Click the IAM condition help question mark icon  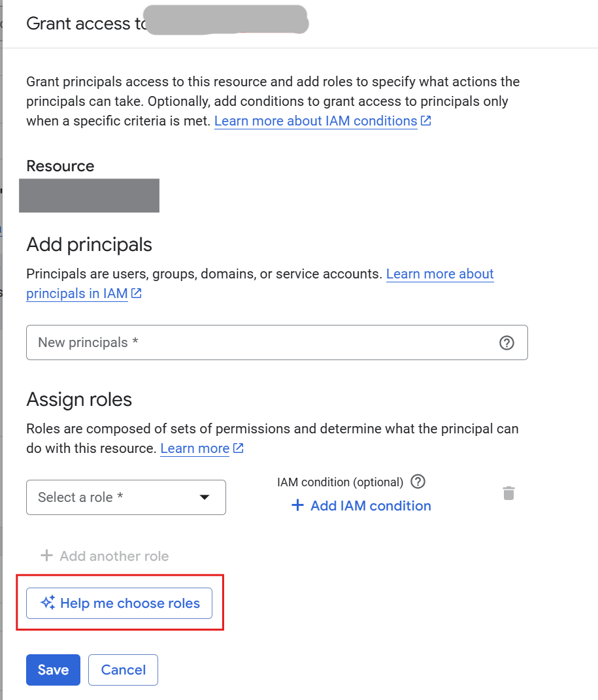pyautogui.click(x=418, y=482)
